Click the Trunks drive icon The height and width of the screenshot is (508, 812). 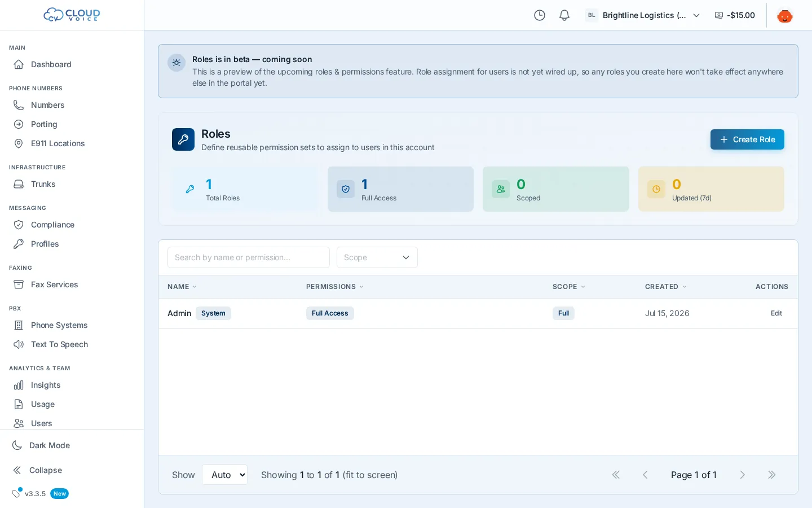[x=19, y=184]
